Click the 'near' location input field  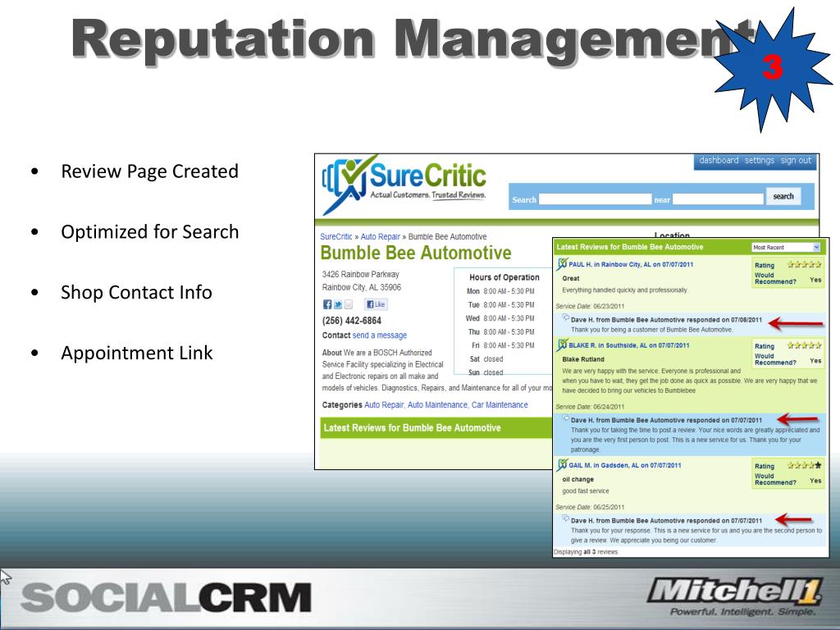(718, 199)
